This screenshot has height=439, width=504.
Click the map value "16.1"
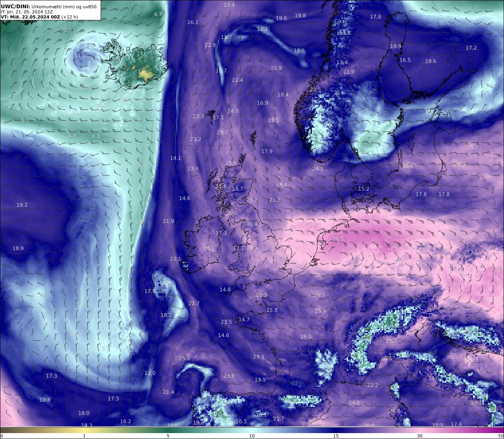[193, 22]
